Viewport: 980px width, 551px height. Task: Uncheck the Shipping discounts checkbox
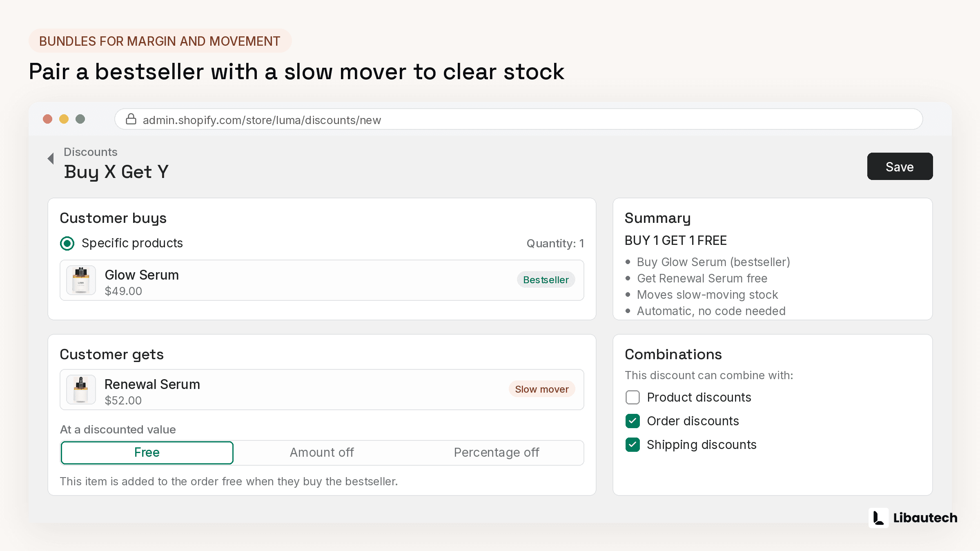click(633, 444)
